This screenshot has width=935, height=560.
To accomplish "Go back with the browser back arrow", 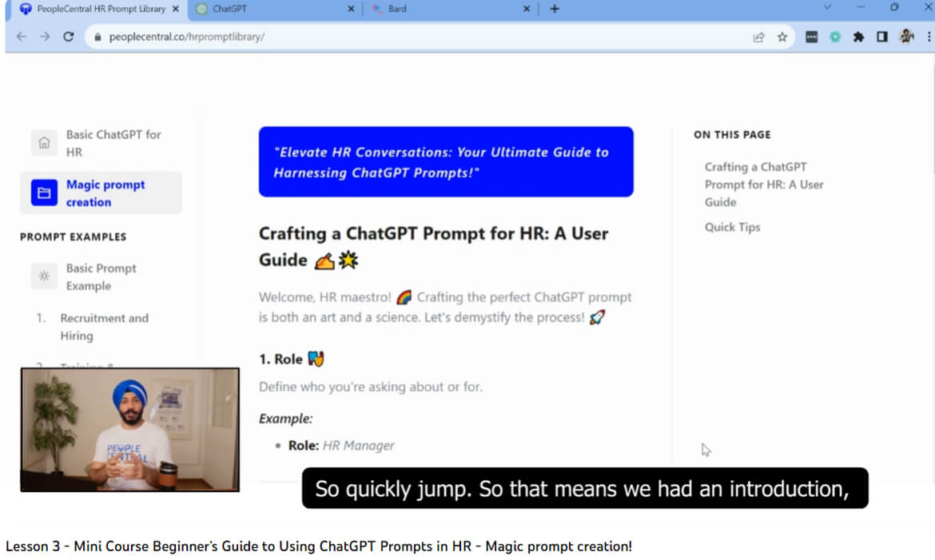I will [22, 37].
